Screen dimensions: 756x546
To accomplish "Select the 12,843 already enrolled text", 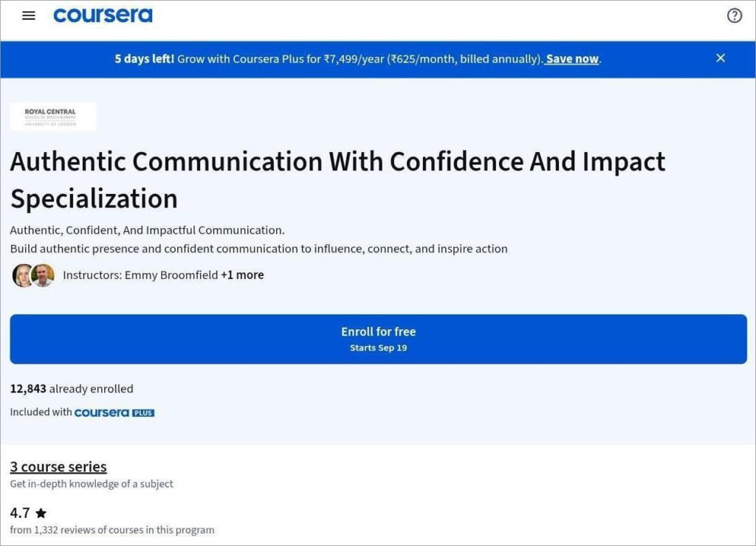I will click(72, 389).
